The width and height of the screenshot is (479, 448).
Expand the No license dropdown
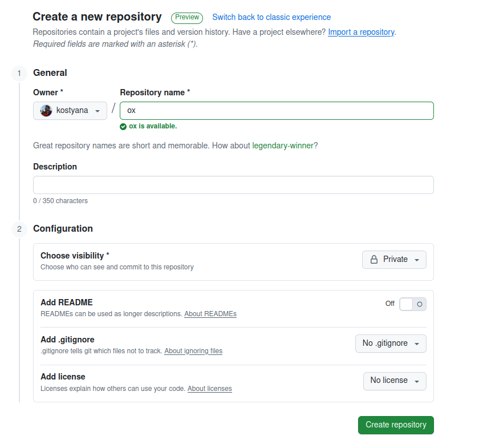tap(395, 381)
